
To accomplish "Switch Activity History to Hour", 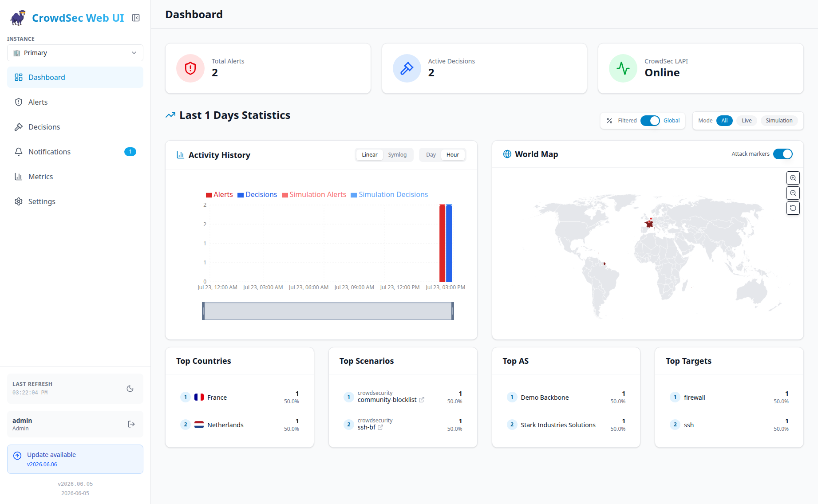I will (453, 155).
